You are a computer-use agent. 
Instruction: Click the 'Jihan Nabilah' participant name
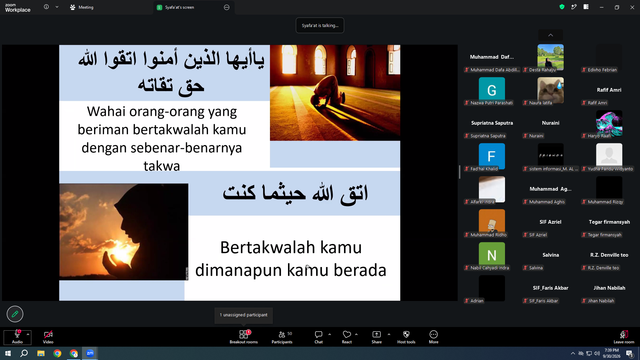coord(609,288)
